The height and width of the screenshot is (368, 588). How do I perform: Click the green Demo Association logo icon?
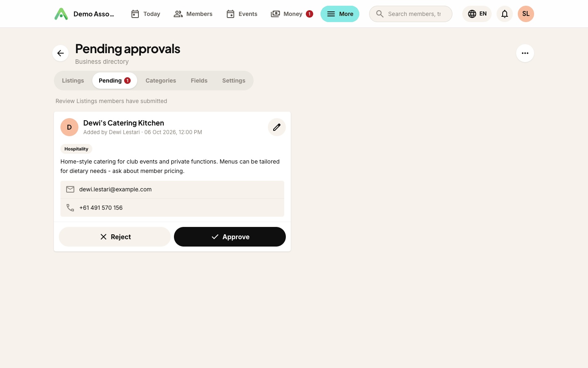(x=61, y=14)
